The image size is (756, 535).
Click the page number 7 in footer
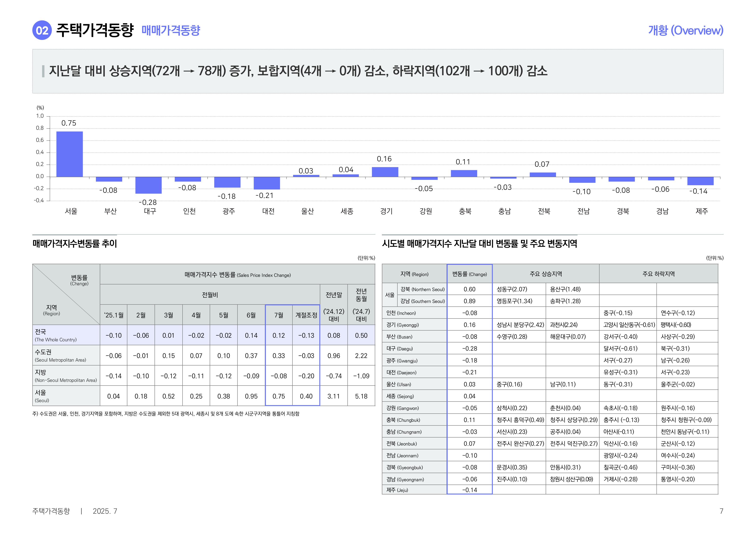click(x=722, y=511)
